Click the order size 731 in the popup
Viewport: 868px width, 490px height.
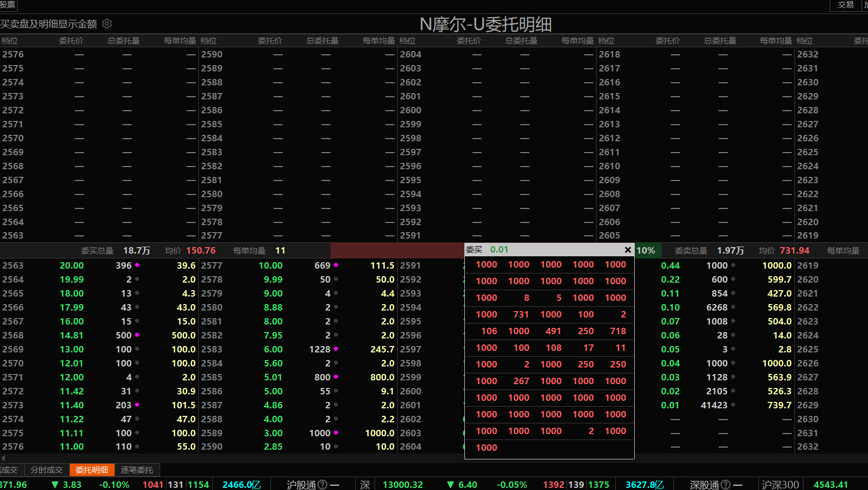(x=521, y=314)
